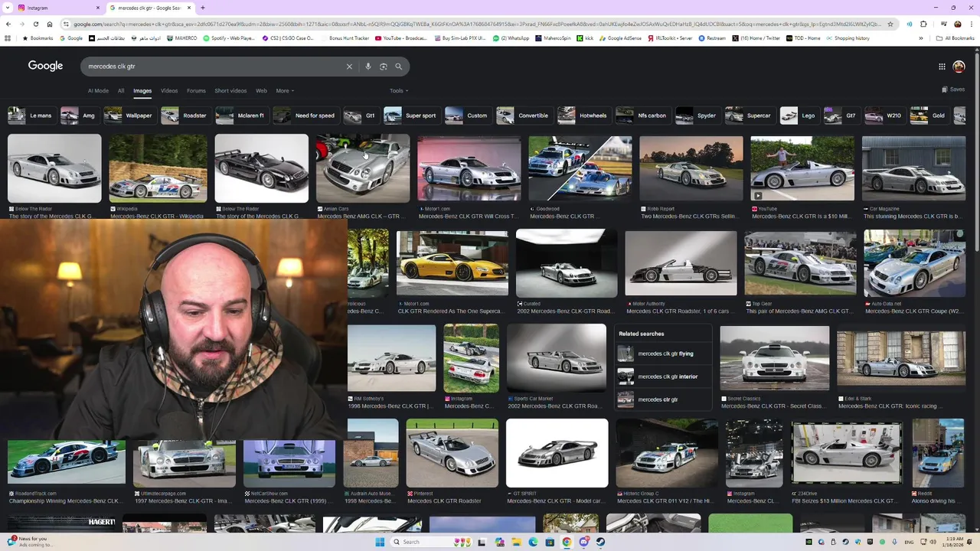Filter images by Lego chip
980x551 pixels.
point(799,116)
